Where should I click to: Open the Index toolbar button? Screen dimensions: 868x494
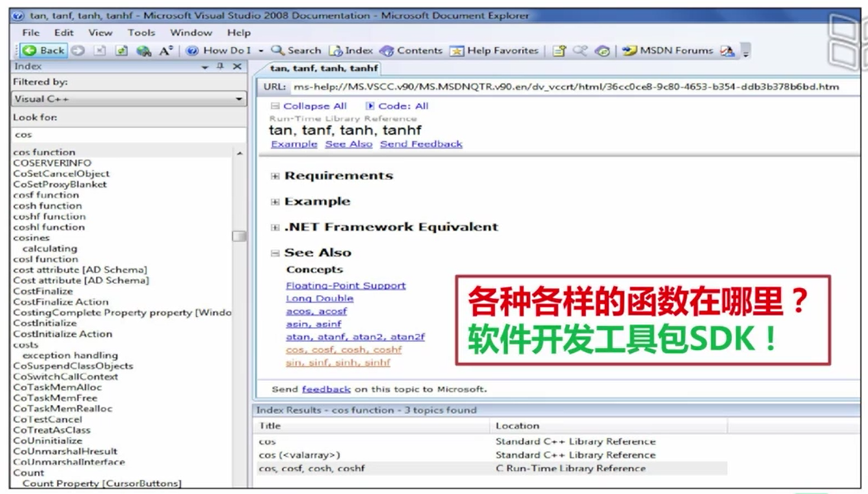pos(351,51)
